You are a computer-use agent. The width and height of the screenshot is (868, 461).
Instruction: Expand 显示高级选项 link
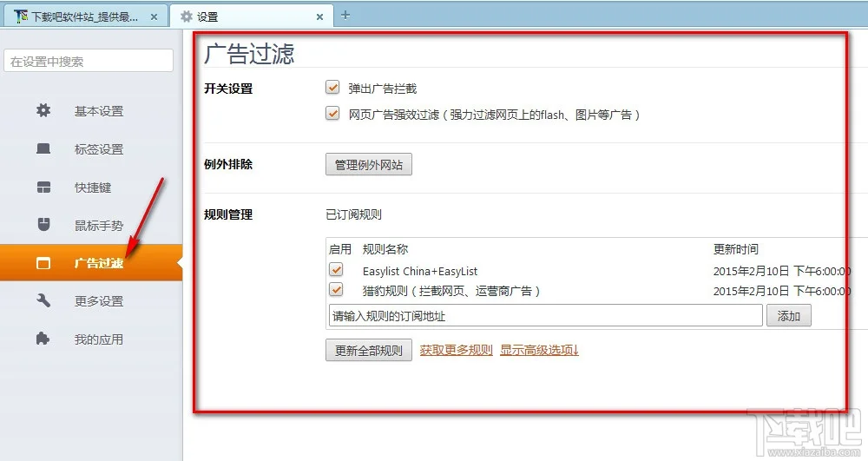tap(539, 351)
